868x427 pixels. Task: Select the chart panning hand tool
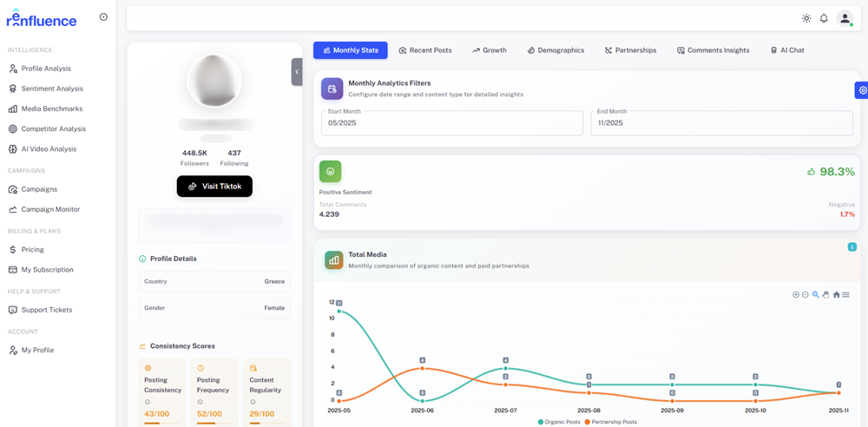[825, 295]
